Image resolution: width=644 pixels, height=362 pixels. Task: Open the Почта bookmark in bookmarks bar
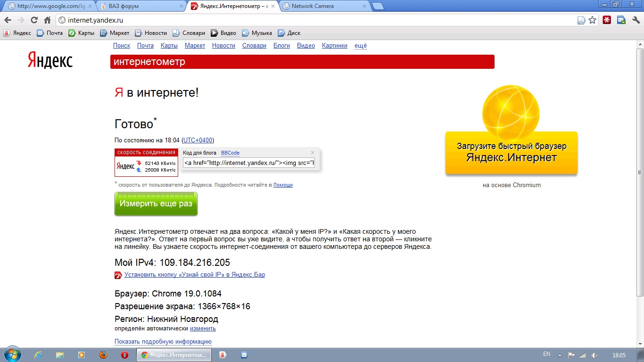[x=50, y=33]
